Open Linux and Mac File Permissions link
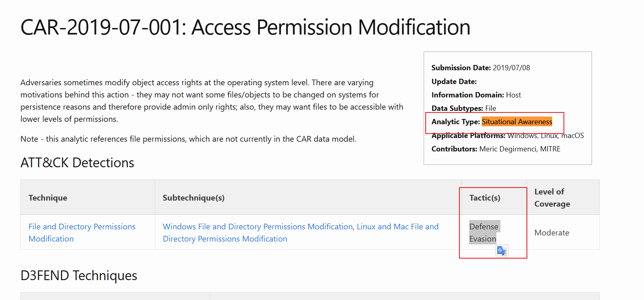The height and width of the screenshot is (300, 644). coord(397,227)
